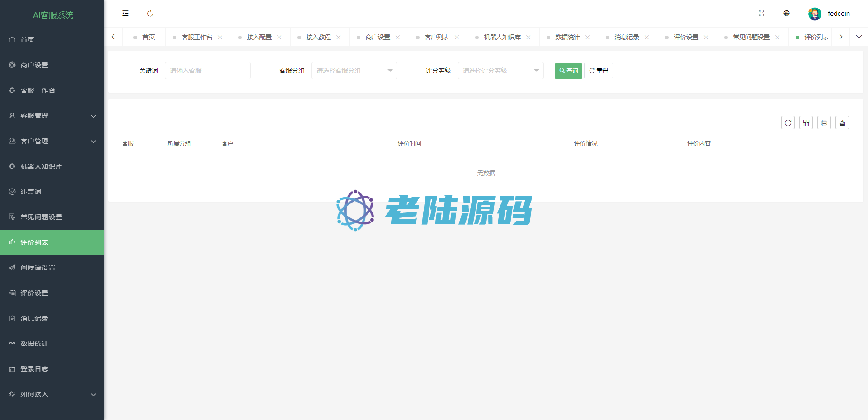Viewport: 868px width, 420px height.
Task: Click the 关键词 input field
Action: pos(208,71)
